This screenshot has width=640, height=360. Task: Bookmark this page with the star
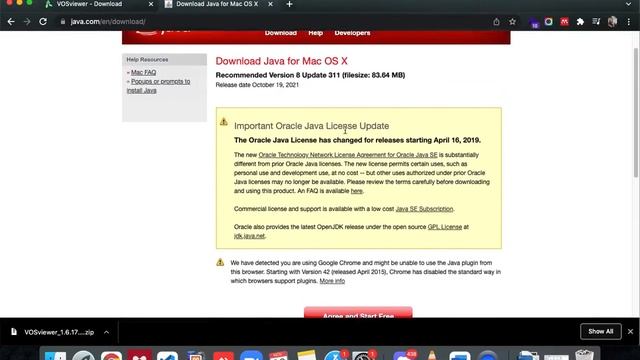click(x=512, y=22)
